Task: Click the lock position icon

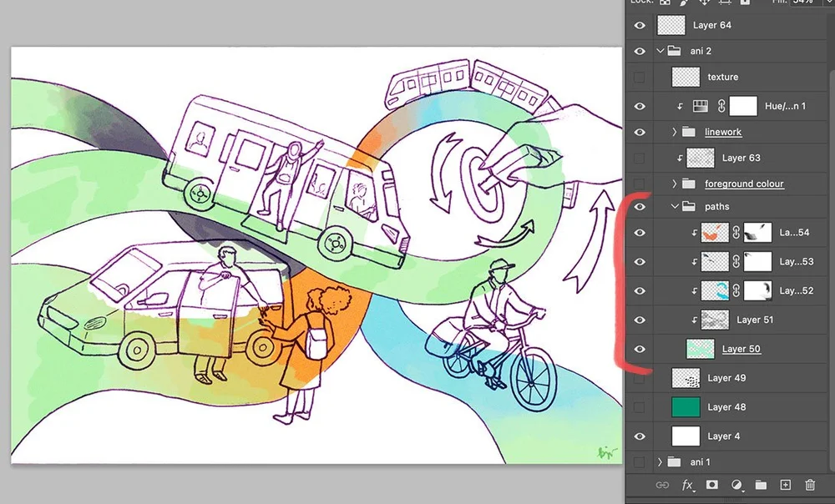Action: click(x=705, y=3)
